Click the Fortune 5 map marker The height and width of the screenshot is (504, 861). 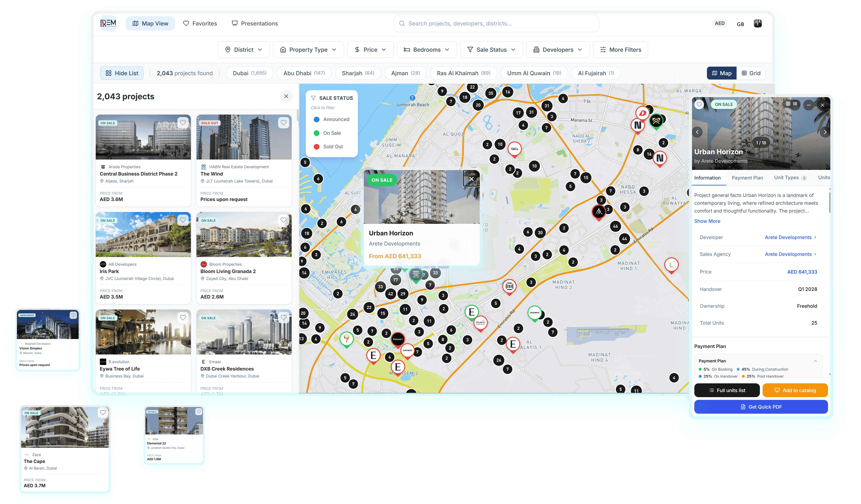click(397, 340)
